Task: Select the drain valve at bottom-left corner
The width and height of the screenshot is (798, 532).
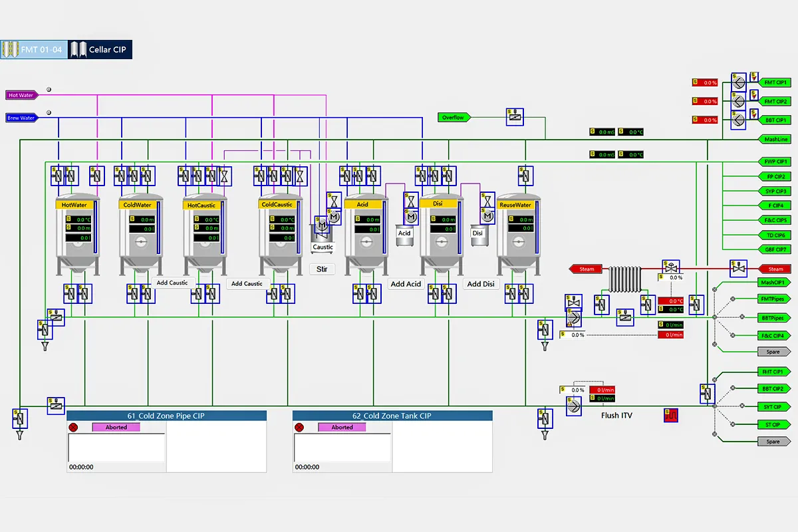Action: tap(20, 418)
